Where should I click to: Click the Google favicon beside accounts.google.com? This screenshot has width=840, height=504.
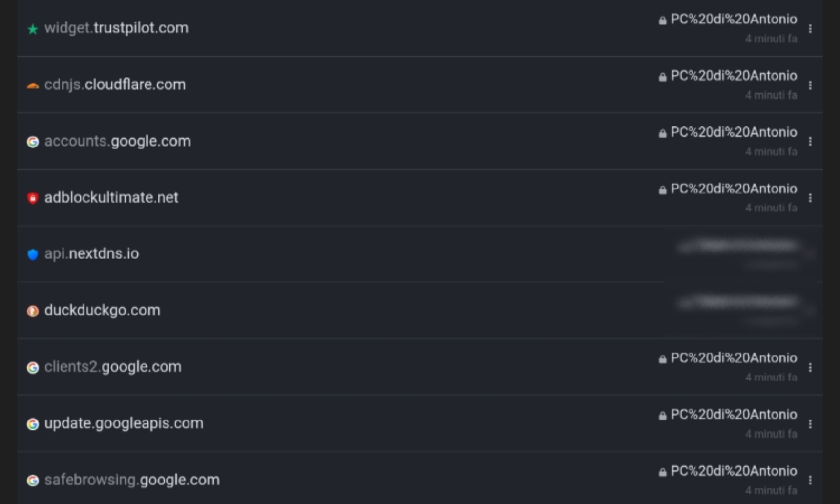(x=33, y=142)
